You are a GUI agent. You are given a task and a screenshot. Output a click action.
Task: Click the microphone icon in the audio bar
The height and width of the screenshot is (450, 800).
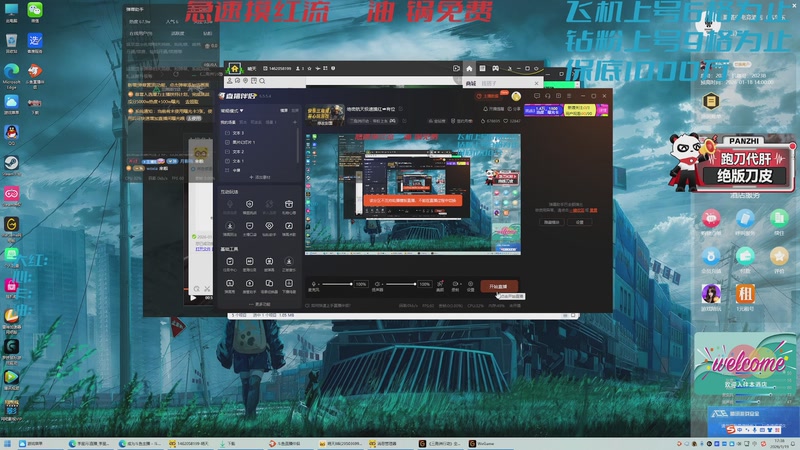pos(313,284)
